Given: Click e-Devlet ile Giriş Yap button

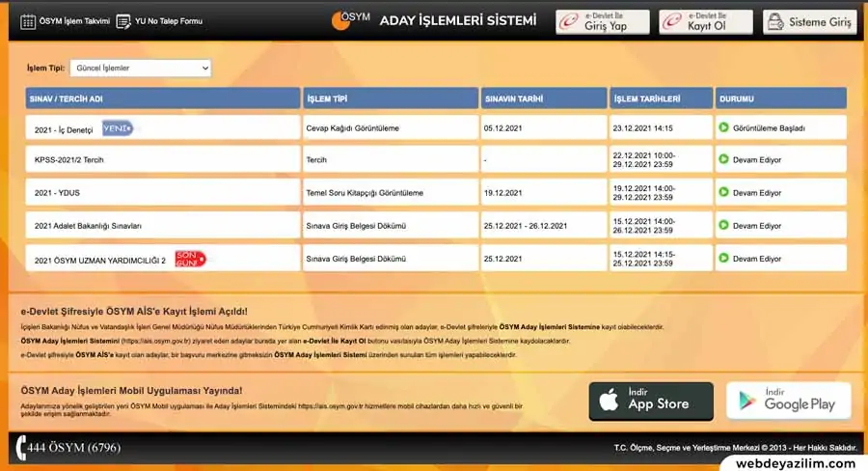Looking at the screenshot, I should tap(602, 21).
